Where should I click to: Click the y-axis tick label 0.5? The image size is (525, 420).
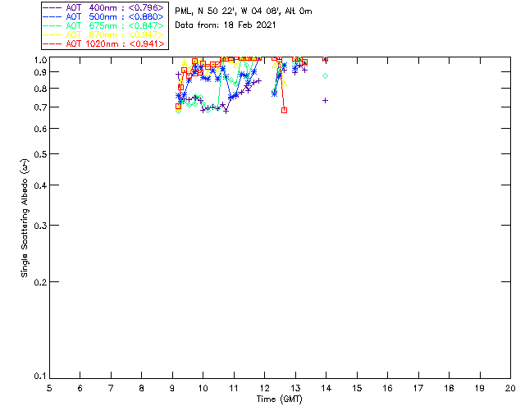(x=40, y=154)
